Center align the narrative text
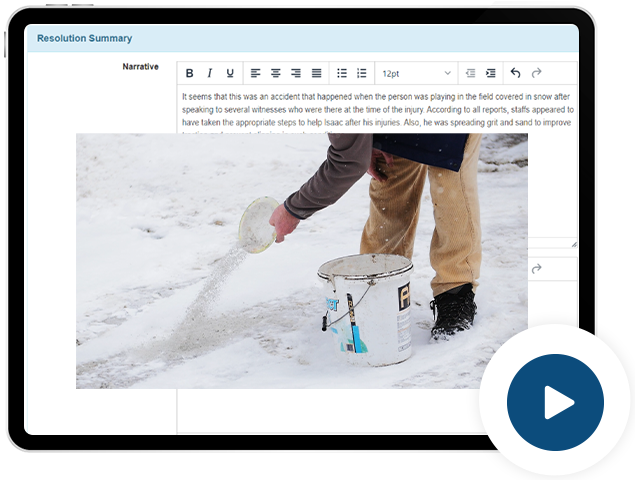The height and width of the screenshot is (480, 635). pos(276,73)
